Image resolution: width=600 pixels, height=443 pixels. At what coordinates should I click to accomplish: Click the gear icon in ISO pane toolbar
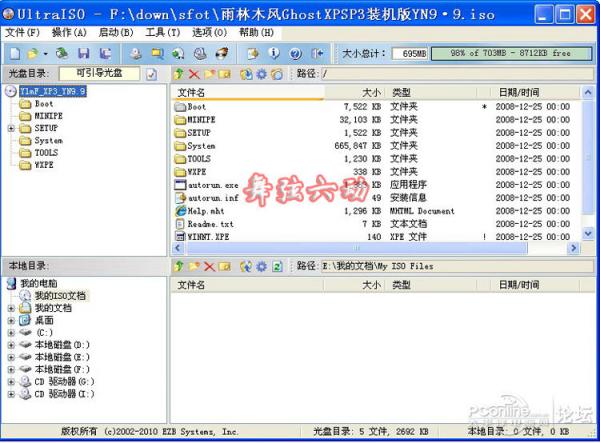pos(261,74)
